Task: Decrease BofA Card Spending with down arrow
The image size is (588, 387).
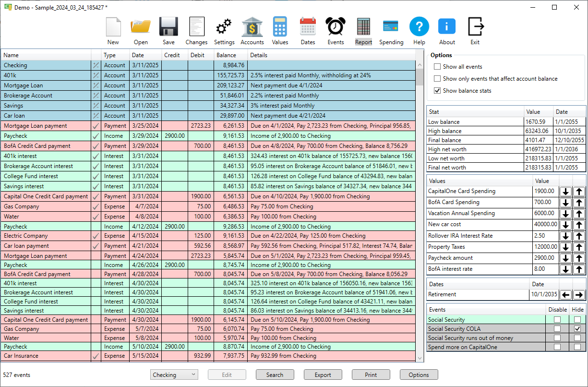Action: pos(566,202)
